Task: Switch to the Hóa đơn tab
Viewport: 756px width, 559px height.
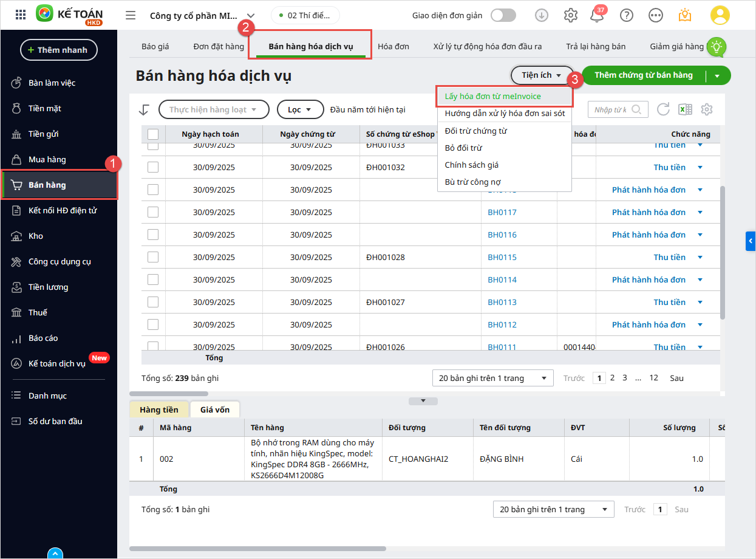Action: (x=393, y=46)
